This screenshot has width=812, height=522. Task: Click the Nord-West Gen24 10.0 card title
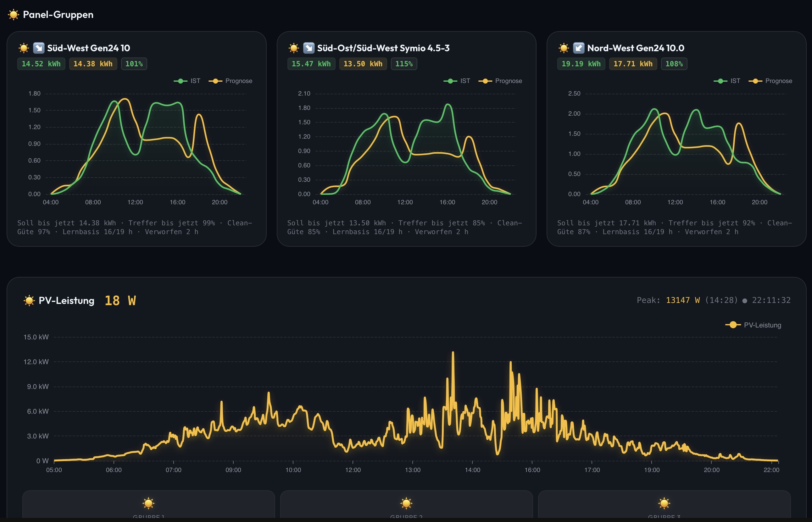click(x=636, y=48)
